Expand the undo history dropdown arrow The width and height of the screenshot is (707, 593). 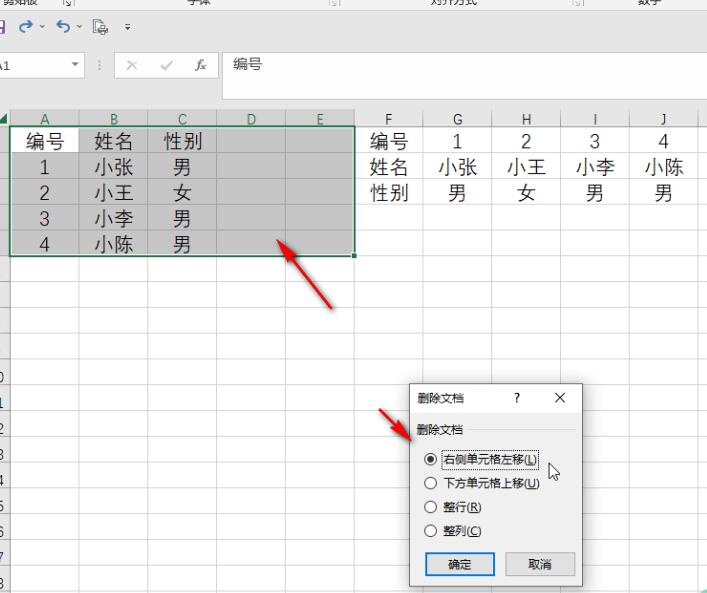[79, 27]
